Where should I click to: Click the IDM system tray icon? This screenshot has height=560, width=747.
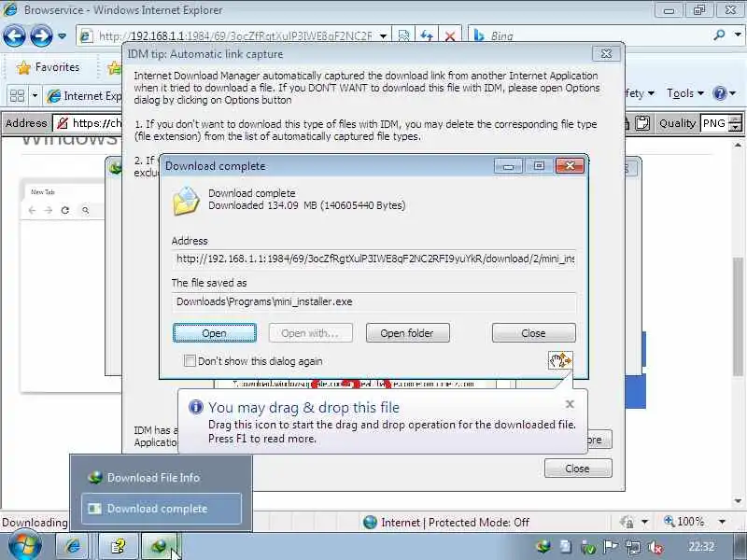(x=543, y=546)
